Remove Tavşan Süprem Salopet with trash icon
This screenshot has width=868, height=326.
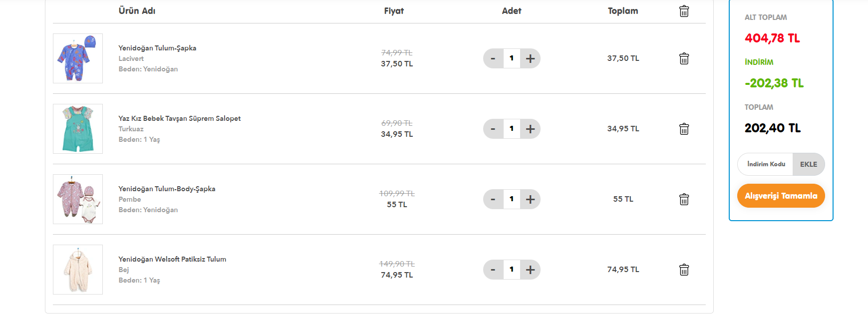[x=684, y=129]
